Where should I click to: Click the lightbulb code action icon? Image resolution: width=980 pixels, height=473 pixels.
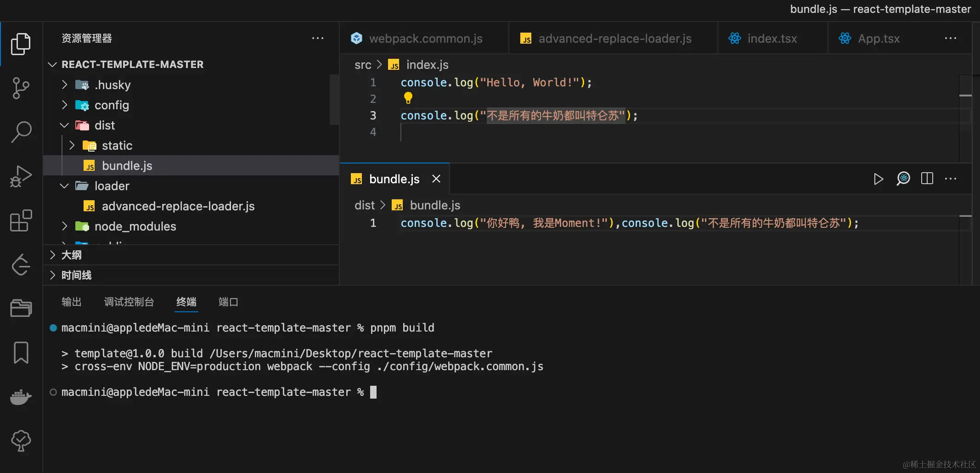pyautogui.click(x=408, y=98)
